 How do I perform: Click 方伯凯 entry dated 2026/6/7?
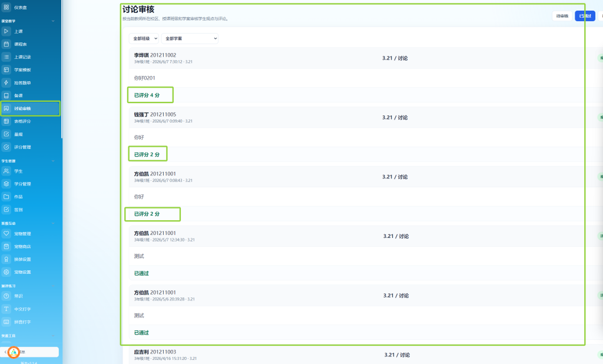(x=155, y=174)
